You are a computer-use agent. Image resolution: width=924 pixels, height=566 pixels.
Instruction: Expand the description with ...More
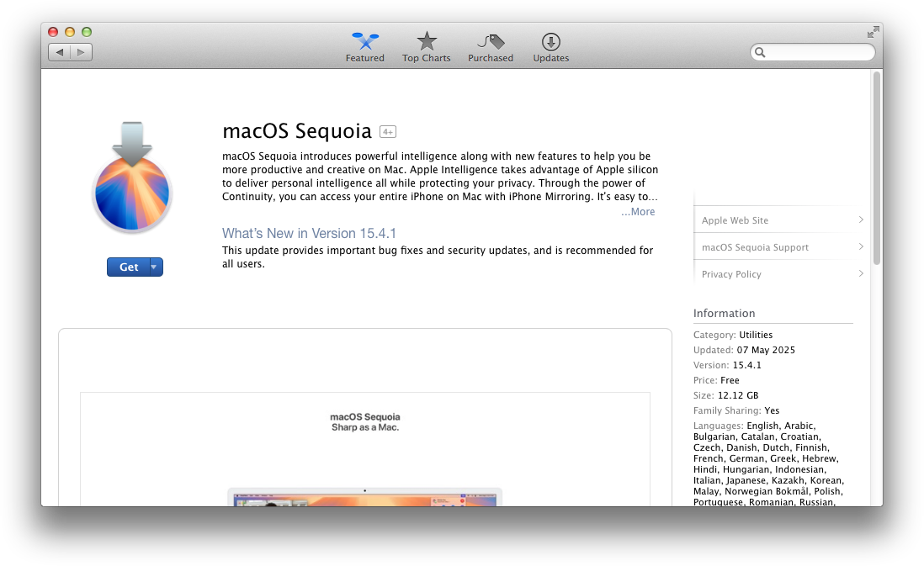[x=638, y=212]
